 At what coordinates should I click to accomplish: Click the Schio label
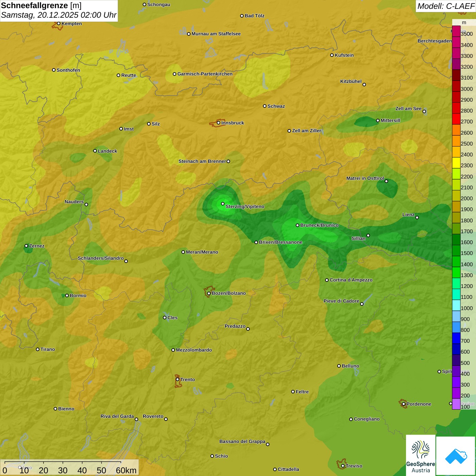pos(221,456)
